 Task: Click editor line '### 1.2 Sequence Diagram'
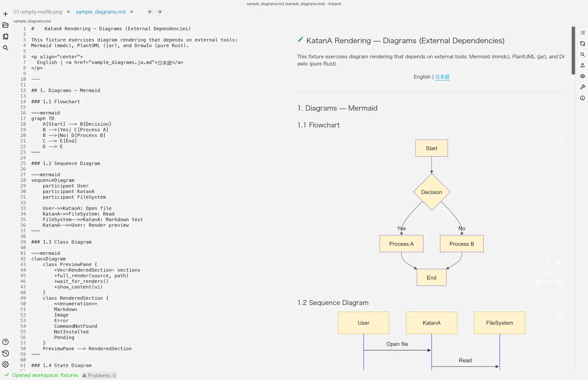pos(66,163)
